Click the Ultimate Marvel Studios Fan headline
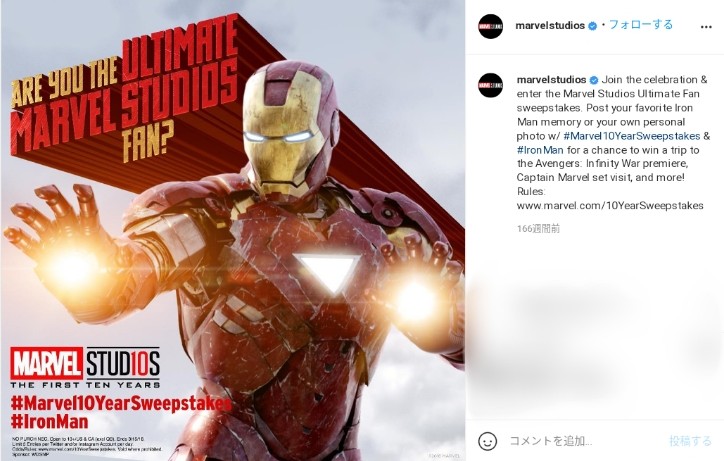Image resolution: width=724 pixels, height=461 pixels. click(125, 90)
